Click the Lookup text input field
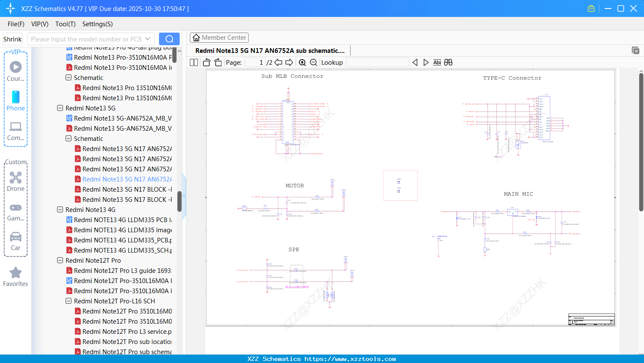 coord(377,63)
